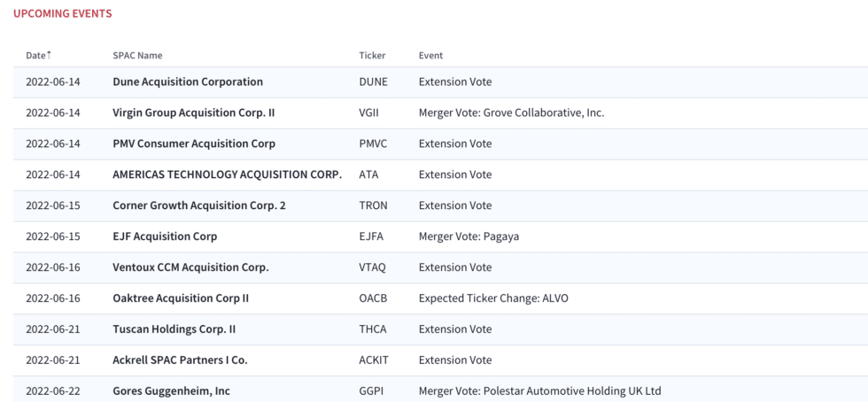Click the Event column header
The image size is (868, 402).
coord(430,56)
